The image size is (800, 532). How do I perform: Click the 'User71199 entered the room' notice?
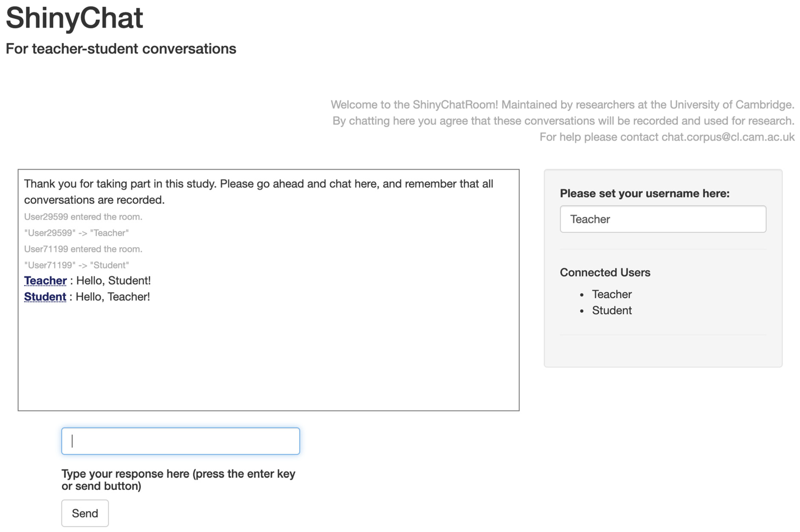click(83, 249)
